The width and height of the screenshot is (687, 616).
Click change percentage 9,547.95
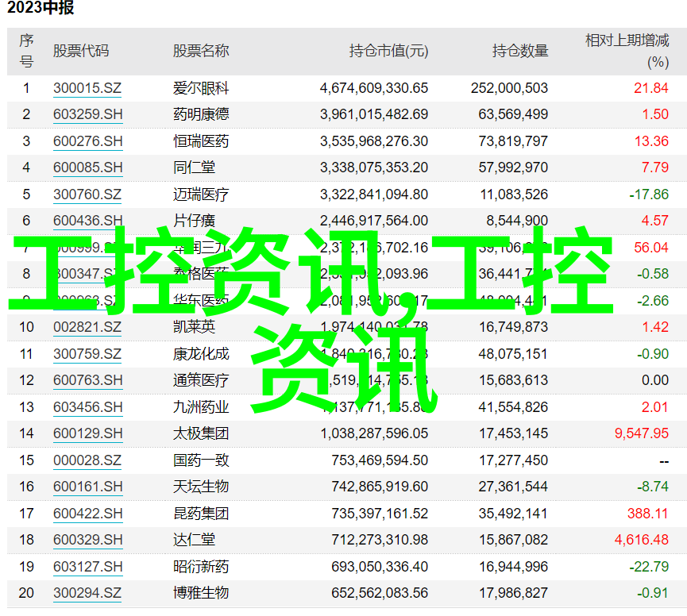pyautogui.click(x=642, y=434)
